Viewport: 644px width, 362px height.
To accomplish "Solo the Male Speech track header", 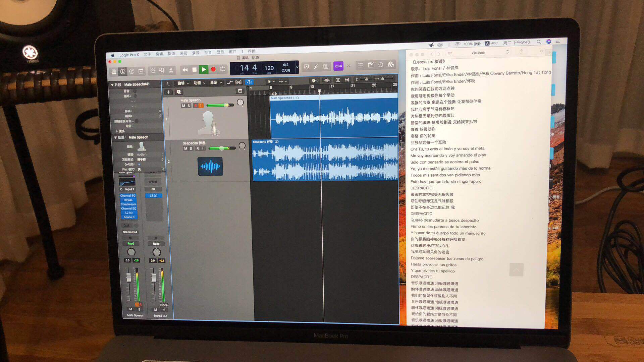I will click(189, 106).
